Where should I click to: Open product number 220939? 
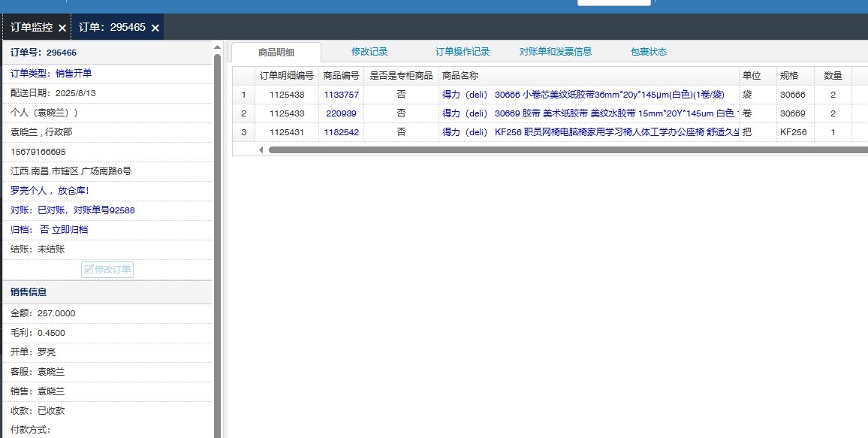(341, 113)
